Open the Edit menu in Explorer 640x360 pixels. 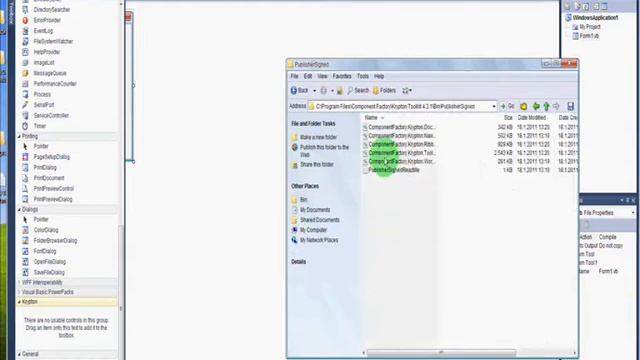click(x=308, y=76)
